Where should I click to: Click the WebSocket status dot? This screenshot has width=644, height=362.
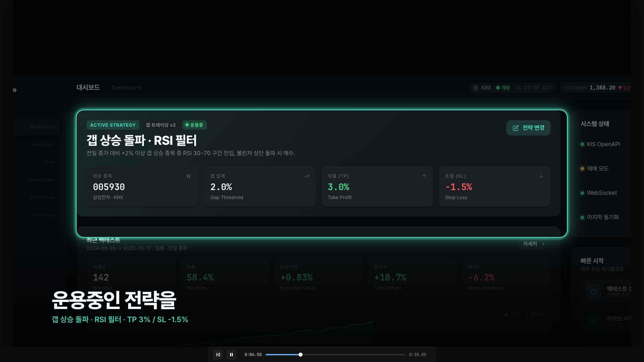pyautogui.click(x=582, y=193)
